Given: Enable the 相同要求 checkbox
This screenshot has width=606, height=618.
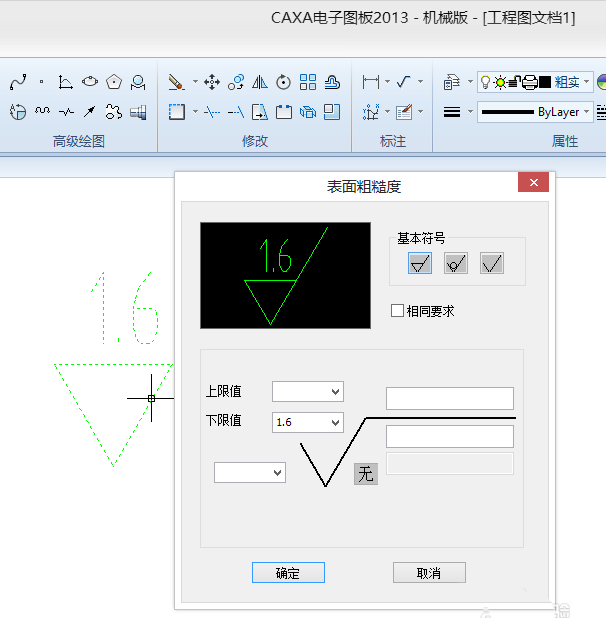Looking at the screenshot, I should (x=397, y=311).
